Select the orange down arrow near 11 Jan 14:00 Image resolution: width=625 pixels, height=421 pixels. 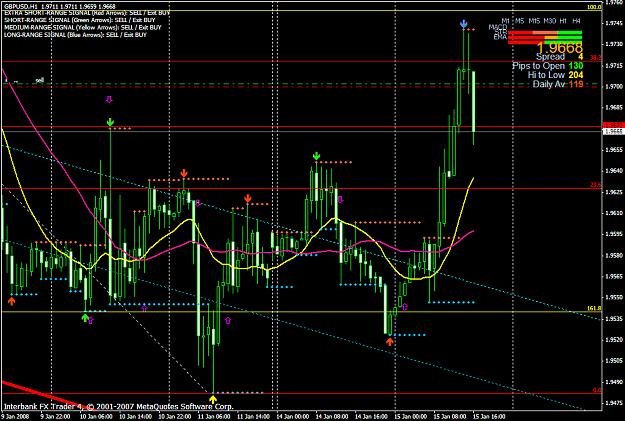tap(248, 198)
